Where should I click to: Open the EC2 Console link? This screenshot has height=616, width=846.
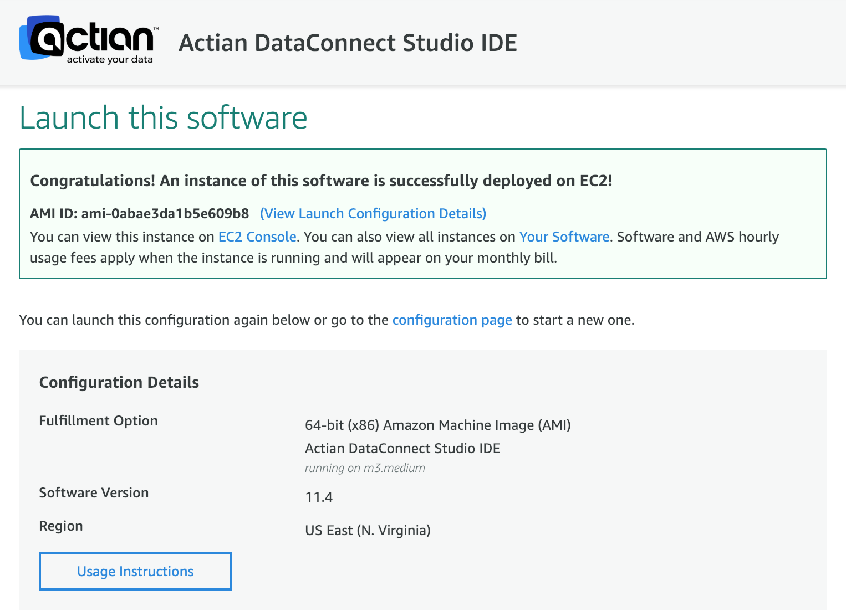[x=257, y=237]
